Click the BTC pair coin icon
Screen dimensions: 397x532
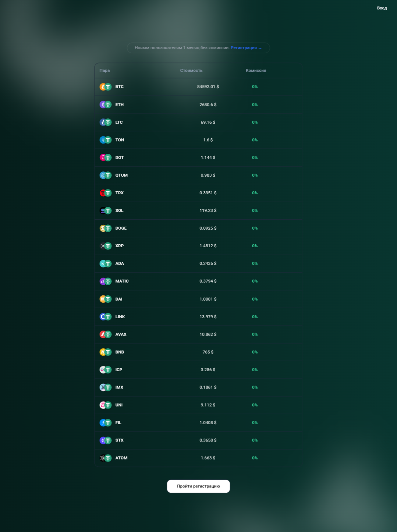point(105,87)
